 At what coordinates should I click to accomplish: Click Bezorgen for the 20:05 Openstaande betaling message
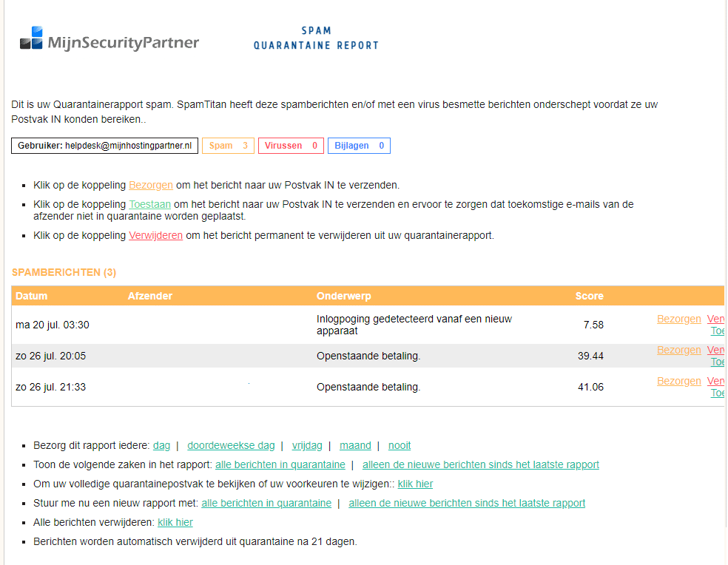[x=678, y=350]
